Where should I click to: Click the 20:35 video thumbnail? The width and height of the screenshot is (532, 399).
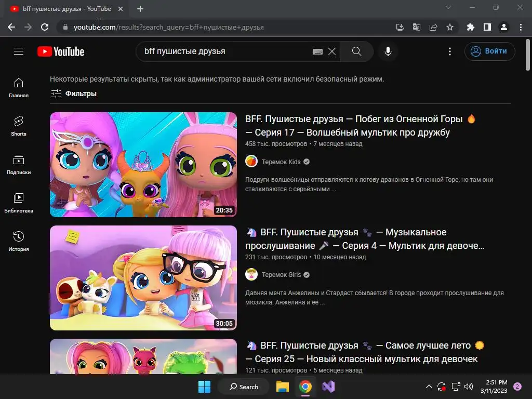[143, 165]
